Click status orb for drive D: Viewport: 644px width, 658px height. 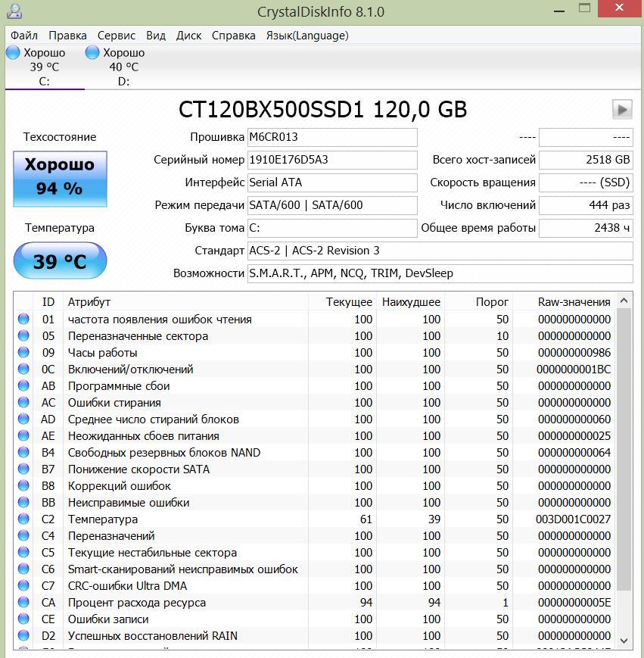pyautogui.click(x=92, y=53)
